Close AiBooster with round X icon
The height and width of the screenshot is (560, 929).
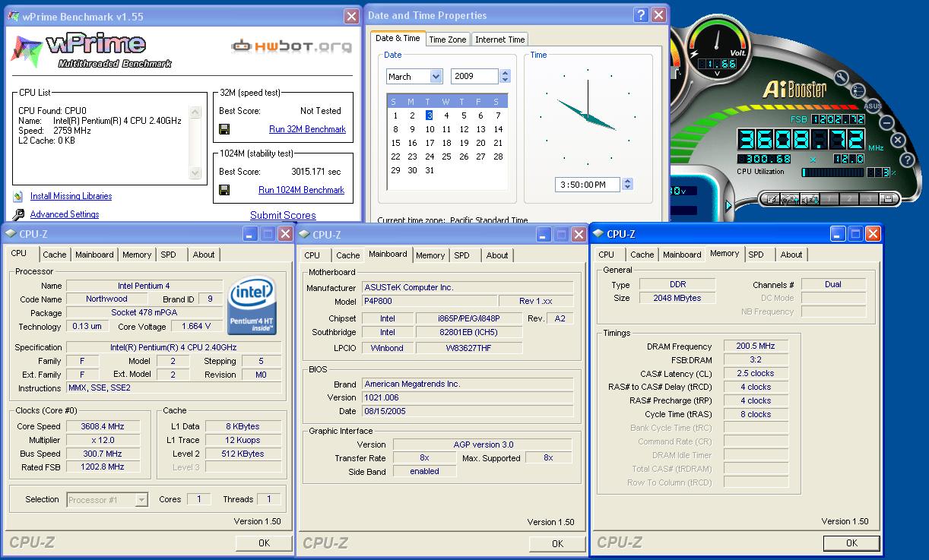coord(898,140)
